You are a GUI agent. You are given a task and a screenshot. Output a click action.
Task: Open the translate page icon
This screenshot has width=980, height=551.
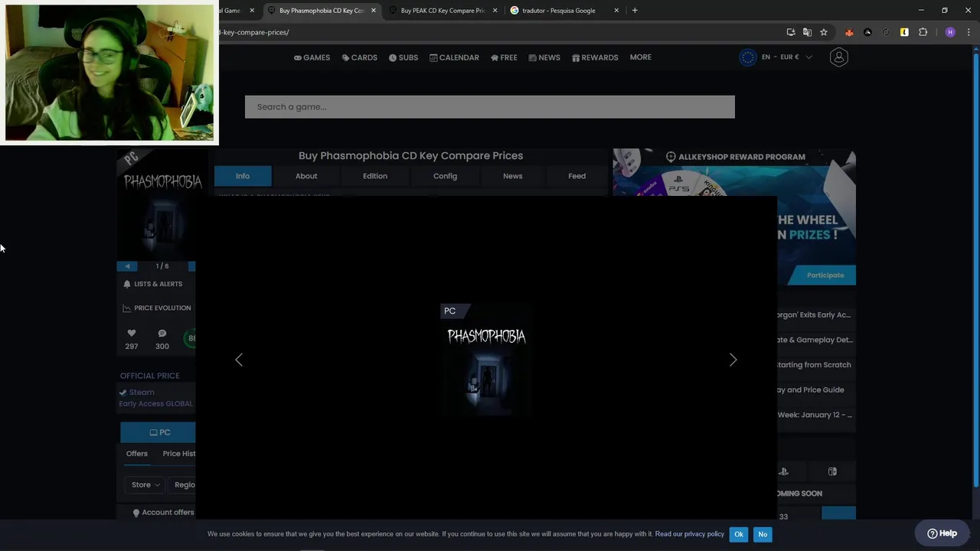(x=807, y=32)
